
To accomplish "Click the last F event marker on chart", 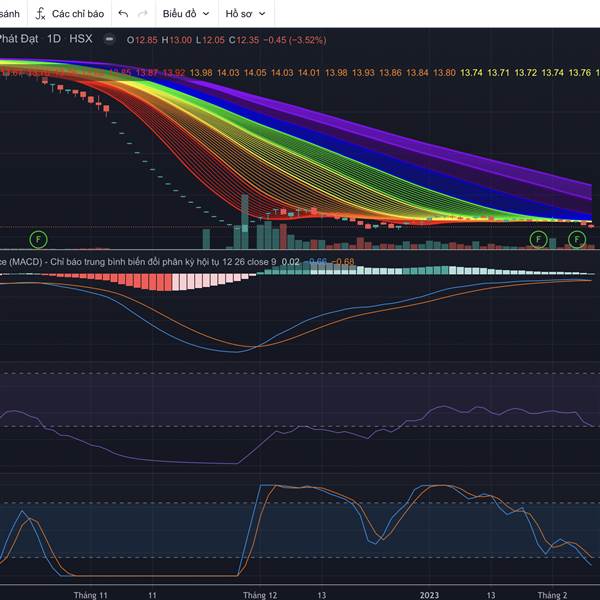I will coord(577,240).
